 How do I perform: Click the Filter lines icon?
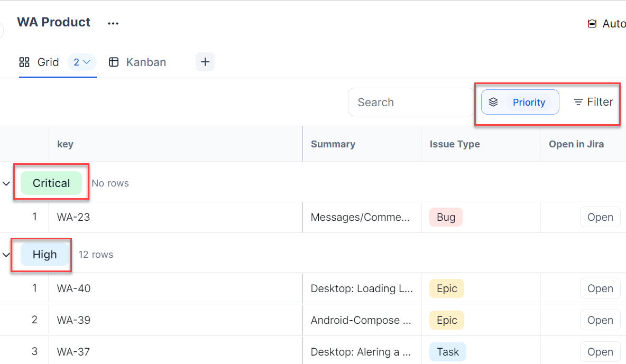click(x=578, y=102)
